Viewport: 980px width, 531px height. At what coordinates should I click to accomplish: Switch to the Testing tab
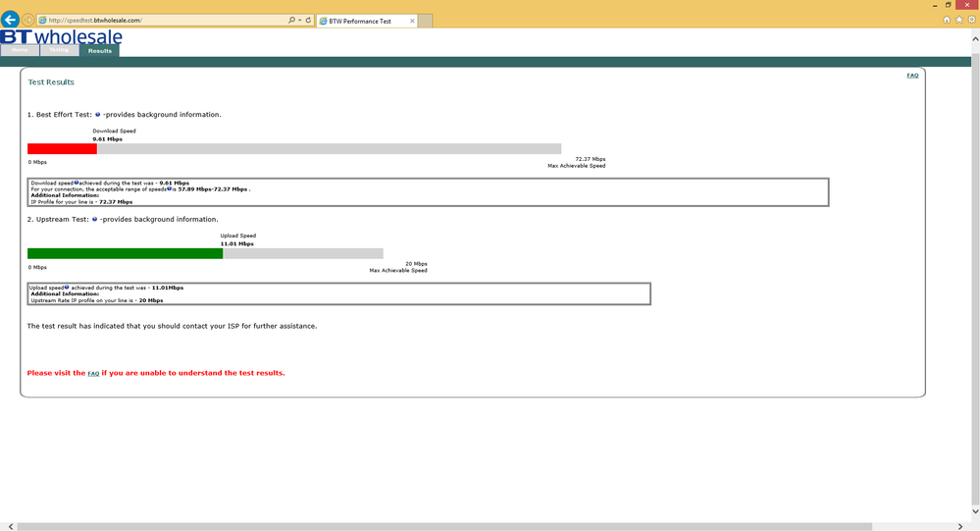point(60,50)
